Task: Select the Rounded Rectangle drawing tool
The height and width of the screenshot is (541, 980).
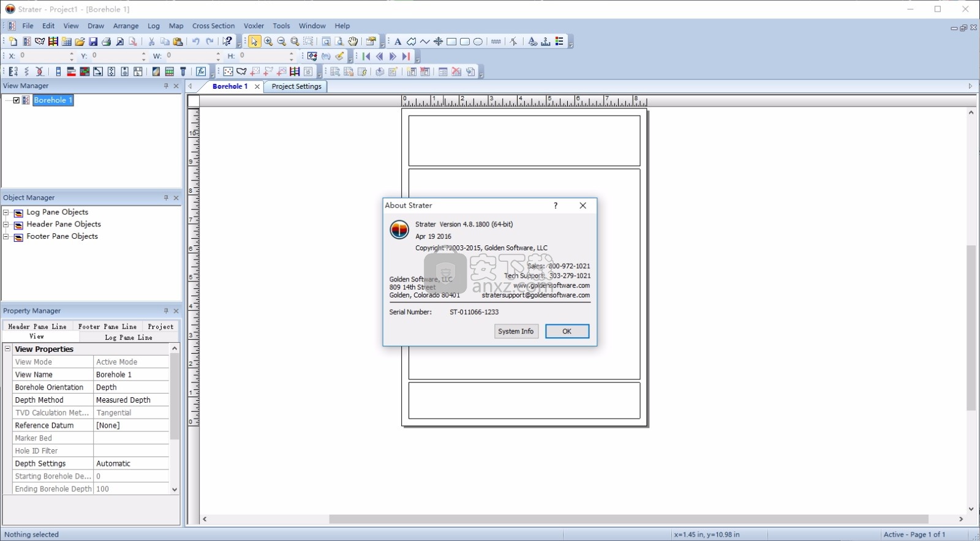Action: pyautogui.click(x=465, y=41)
